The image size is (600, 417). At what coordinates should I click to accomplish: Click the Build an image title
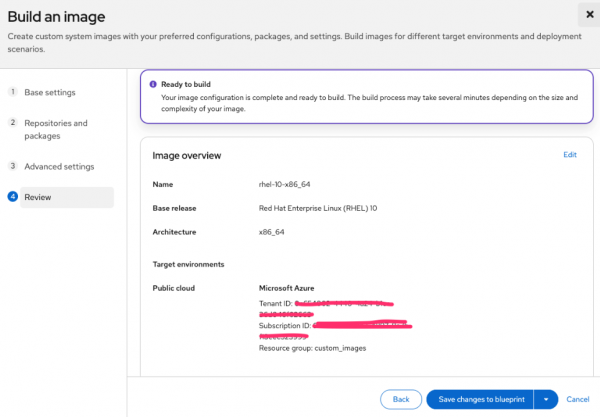pyautogui.click(x=56, y=17)
